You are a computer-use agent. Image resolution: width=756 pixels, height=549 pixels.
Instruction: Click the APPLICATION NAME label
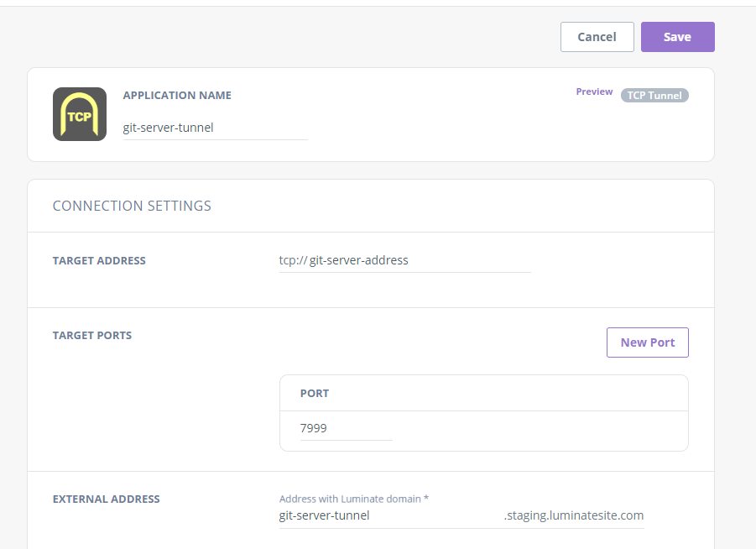177,96
